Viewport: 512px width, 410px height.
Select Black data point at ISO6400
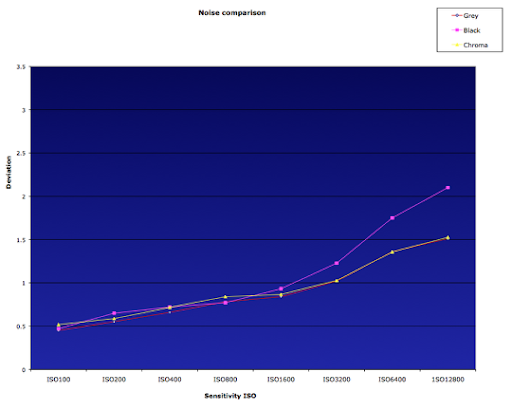392,218
